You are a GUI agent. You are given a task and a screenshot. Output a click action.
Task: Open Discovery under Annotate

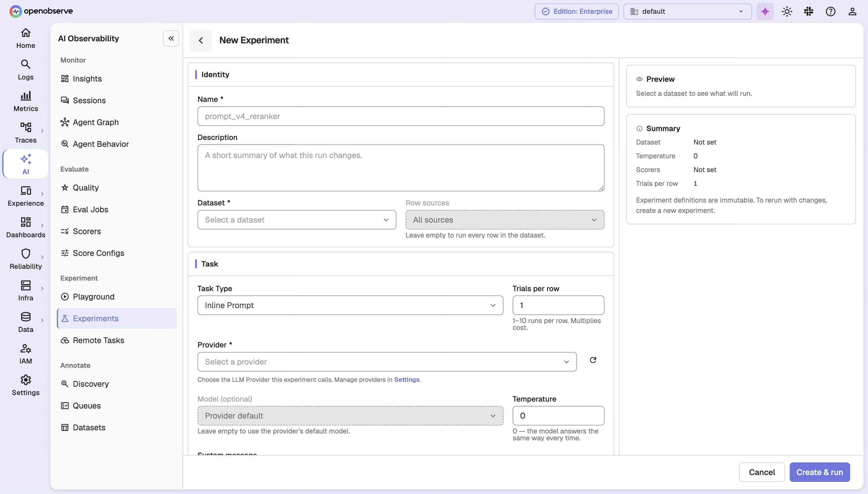point(117,384)
